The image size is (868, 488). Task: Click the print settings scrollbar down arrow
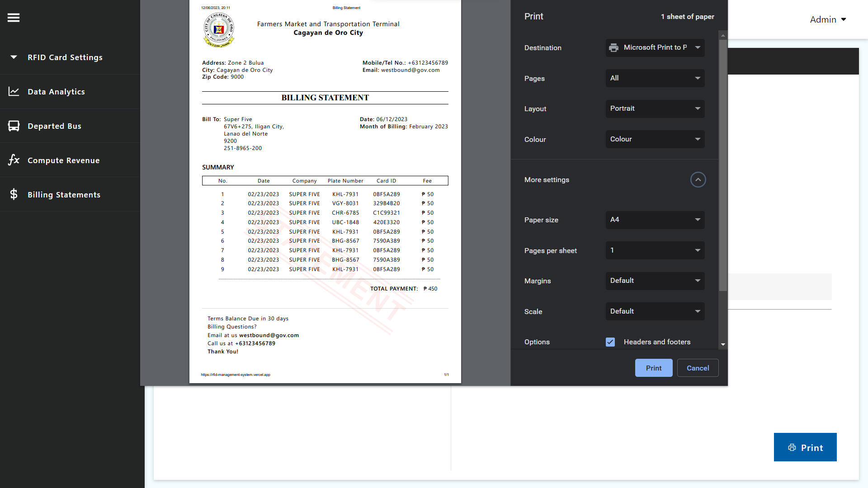723,344
